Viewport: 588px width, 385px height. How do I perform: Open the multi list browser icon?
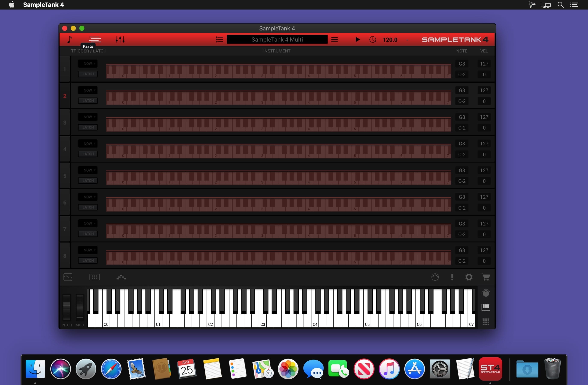219,40
